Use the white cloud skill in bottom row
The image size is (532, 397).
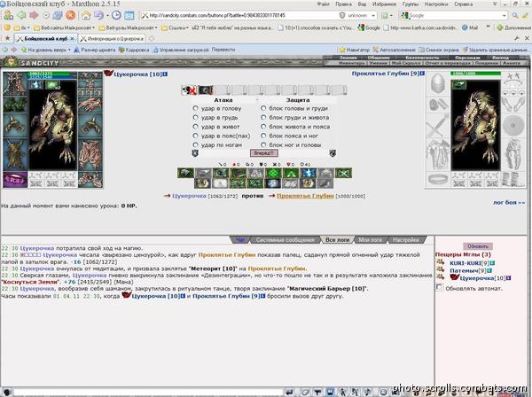coord(221,183)
